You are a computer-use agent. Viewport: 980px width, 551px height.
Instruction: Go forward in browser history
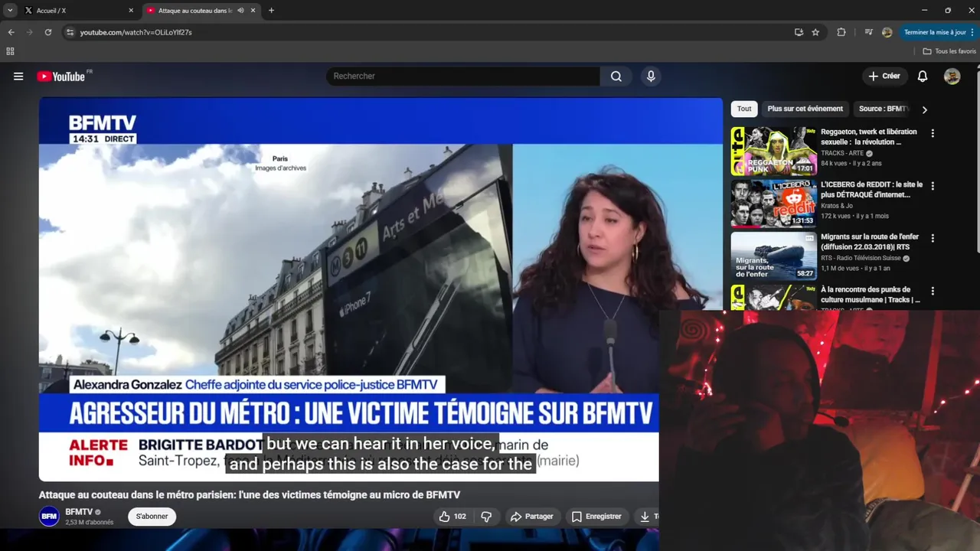coord(29,32)
